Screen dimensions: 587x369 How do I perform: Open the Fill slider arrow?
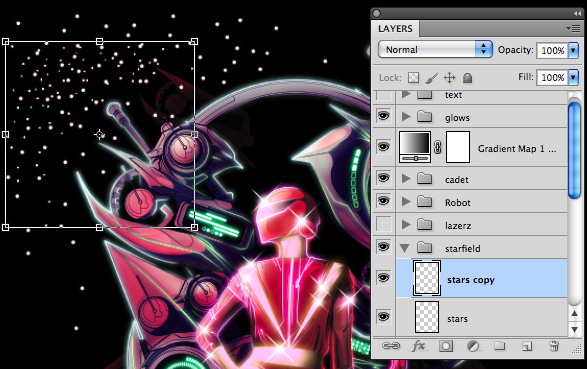[x=574, y=77]
